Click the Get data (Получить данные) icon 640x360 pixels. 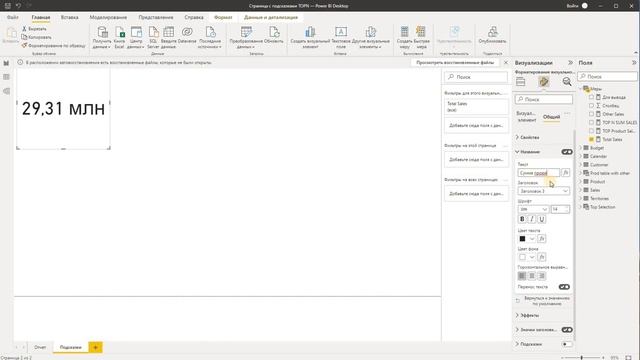pyautogui.click(x=102, y=32)
